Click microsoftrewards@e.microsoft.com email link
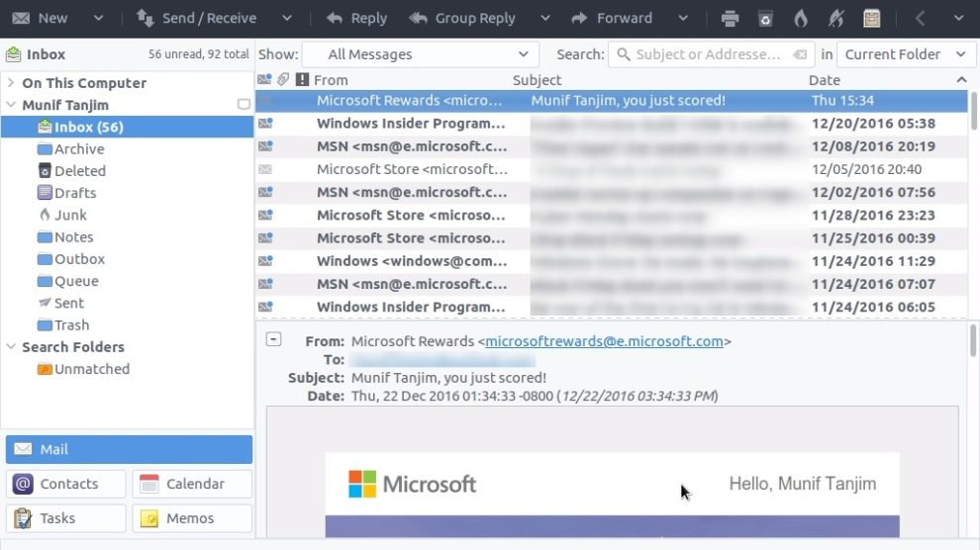The width and height of the screenshot is (980, 550). 604,341
